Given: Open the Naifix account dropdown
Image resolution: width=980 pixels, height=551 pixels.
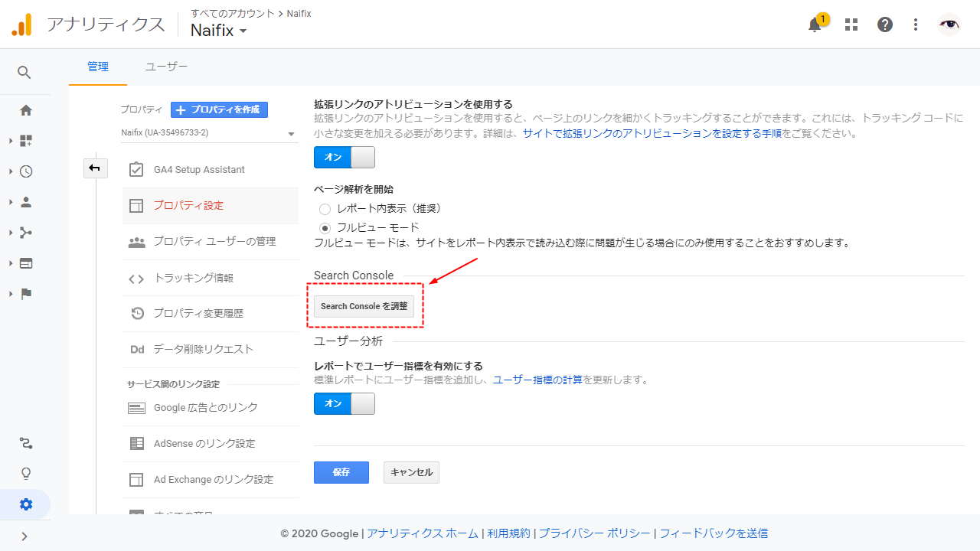Looking at the screenshot, I should [219, 31].
